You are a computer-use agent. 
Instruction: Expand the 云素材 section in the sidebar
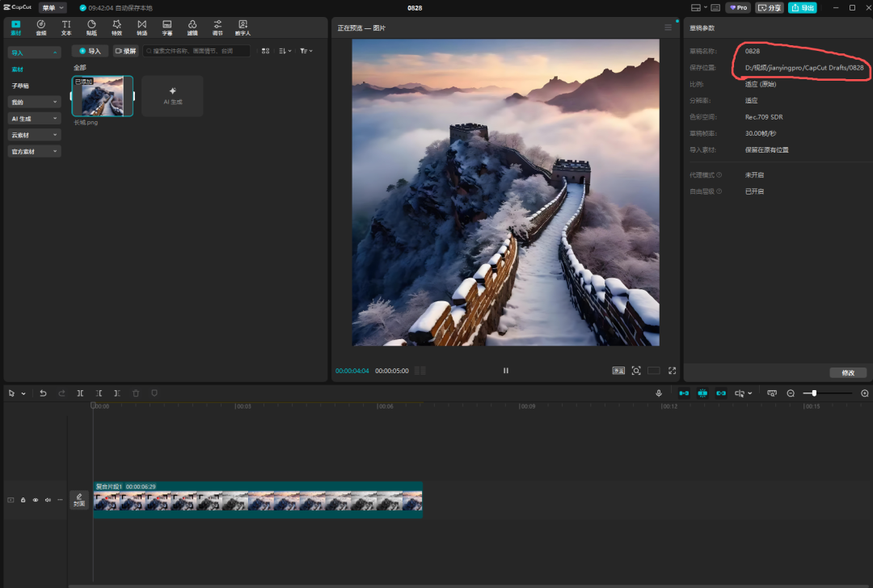[34, 135]
